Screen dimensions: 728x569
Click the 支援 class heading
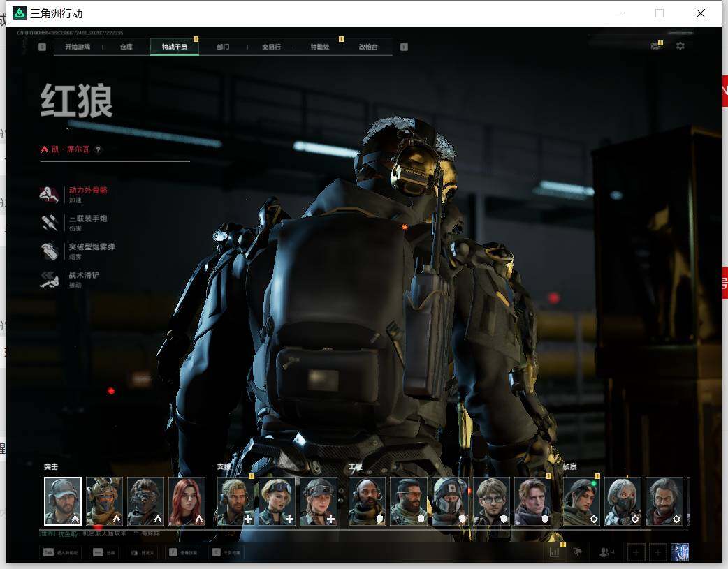(224, 467)
